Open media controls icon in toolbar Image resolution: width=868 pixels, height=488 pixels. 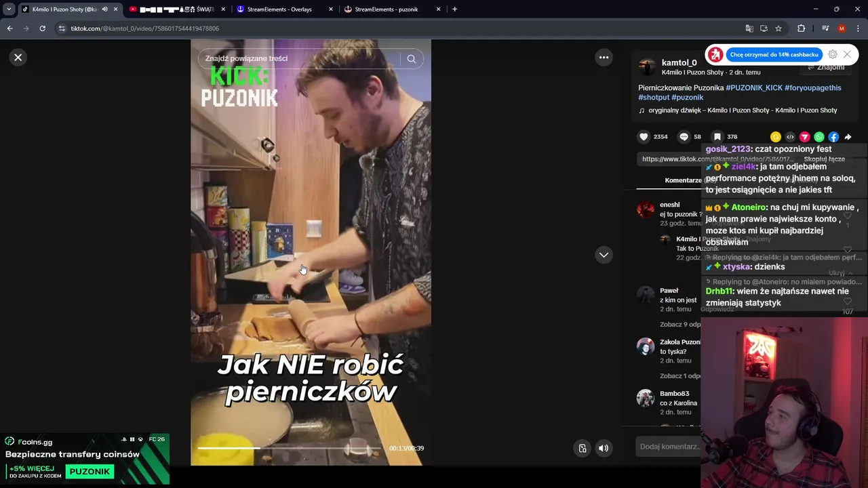[x=825, y=28]
